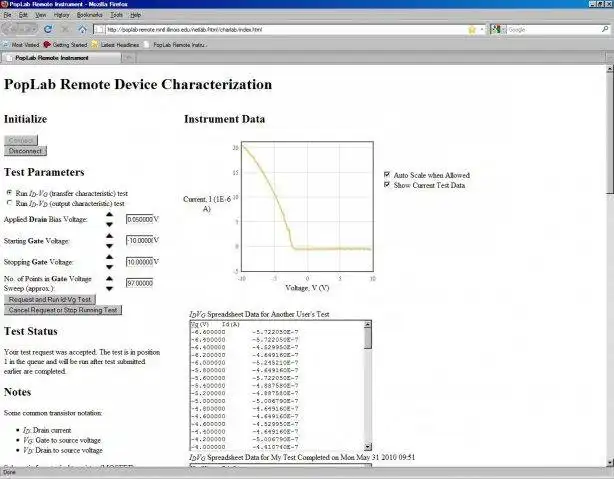
Task: Reload the page with the refresh icon
Action: click(x=48, y=29)
